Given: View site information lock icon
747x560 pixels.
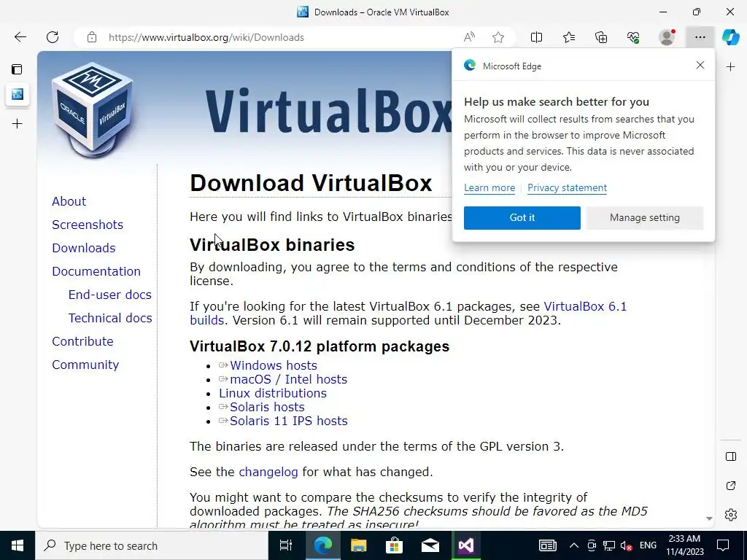Looking at the screenshot, I should (x=92, y=37).
